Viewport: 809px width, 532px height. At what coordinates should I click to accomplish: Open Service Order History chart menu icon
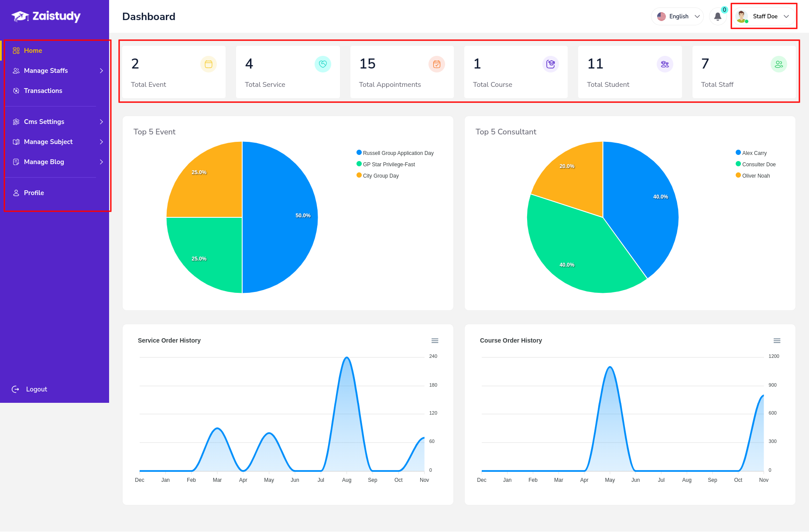pos(435,341)
